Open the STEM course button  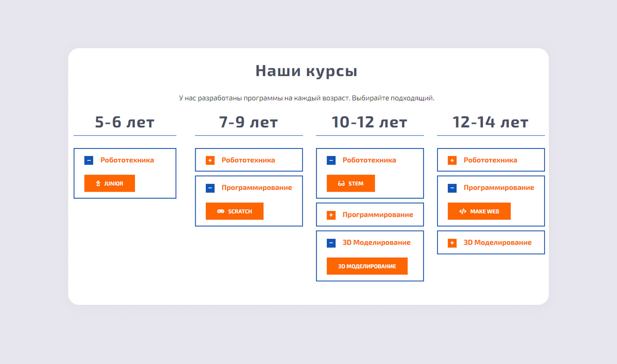tap(351, 183)
